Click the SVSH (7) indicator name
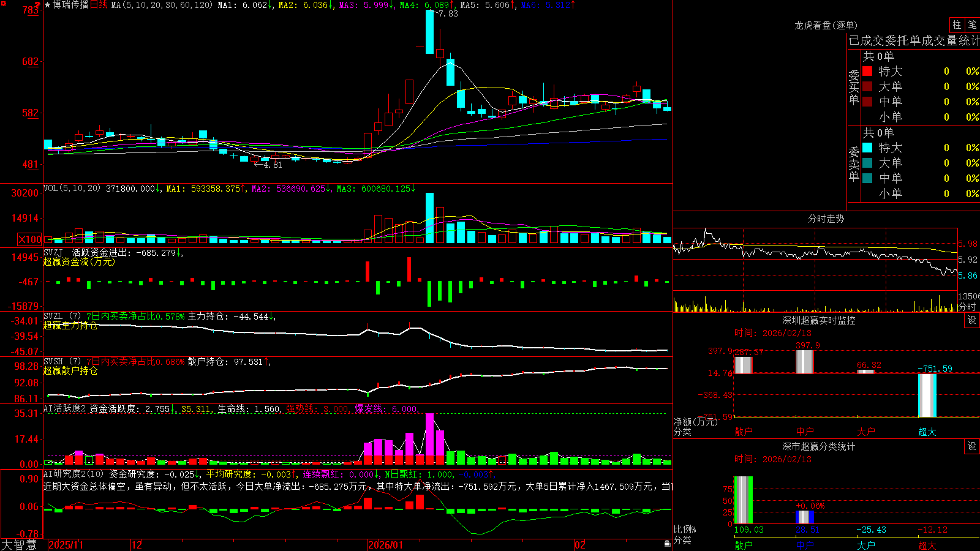Image resolution: width=980 pixels, height=551 pixels. [62, 362]
